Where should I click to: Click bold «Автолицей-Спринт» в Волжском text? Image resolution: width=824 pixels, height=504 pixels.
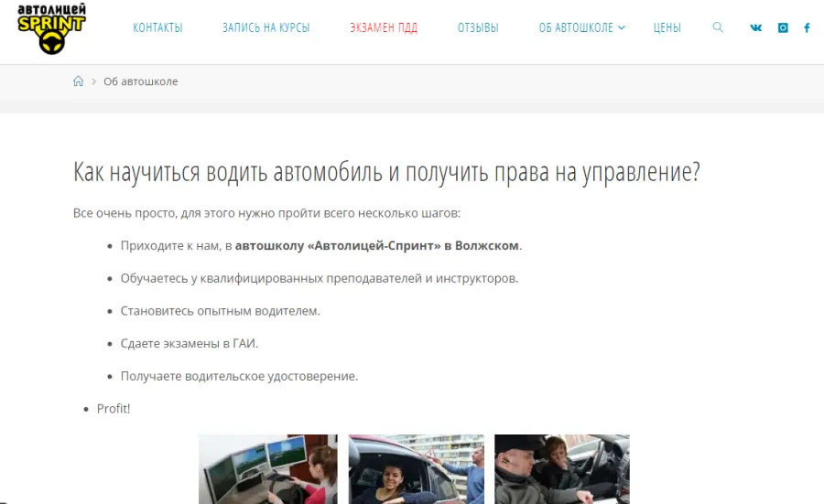point(377,246)
